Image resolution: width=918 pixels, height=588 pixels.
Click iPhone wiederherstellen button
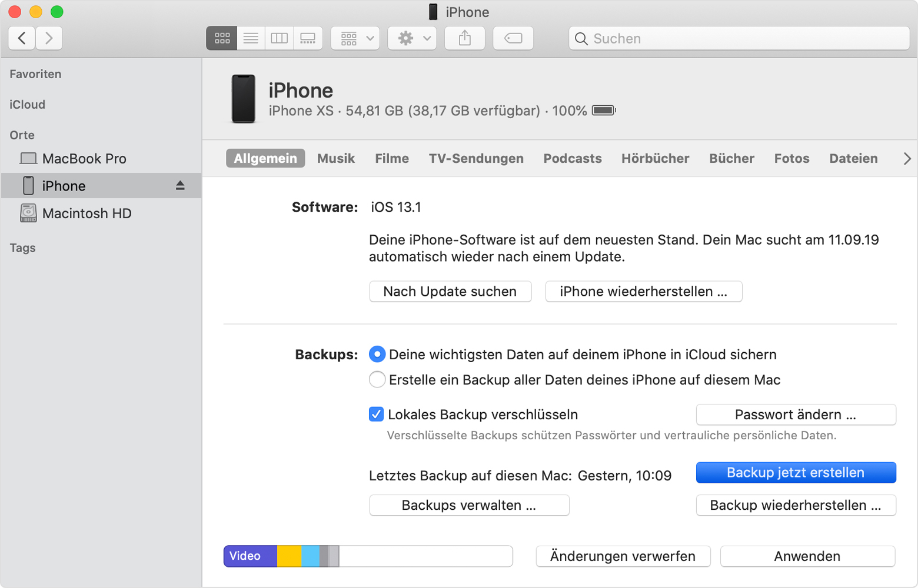644,292
